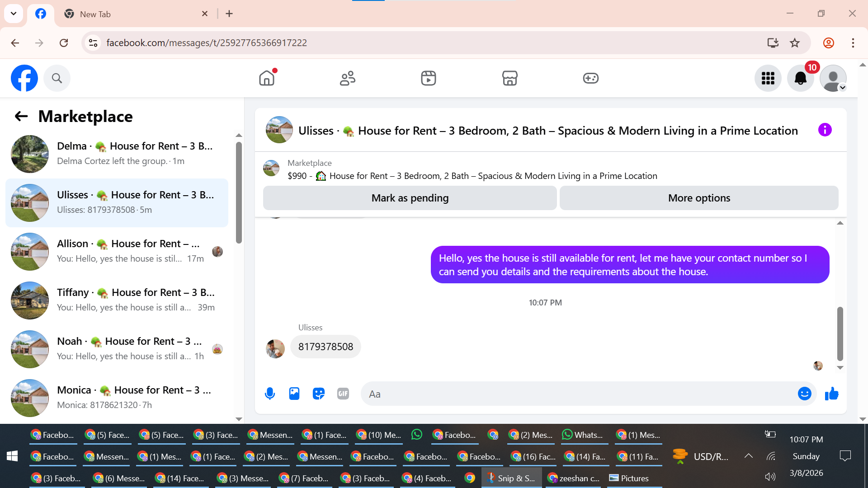868x488 pixels.
Task: Open emoji picker in message box
Action: click(x=804, y=394)
